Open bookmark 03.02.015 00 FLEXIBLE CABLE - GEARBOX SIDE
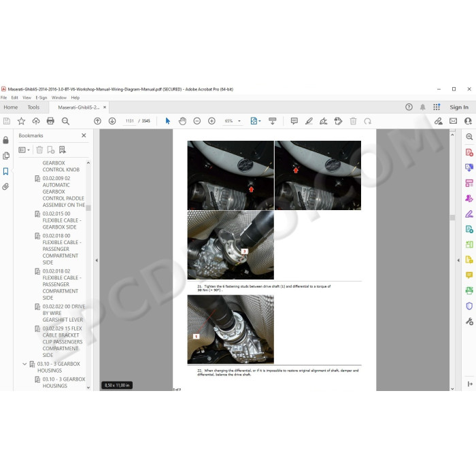This screenshot has width=476, height=476. pyautogui.click(x=62, y=220)
